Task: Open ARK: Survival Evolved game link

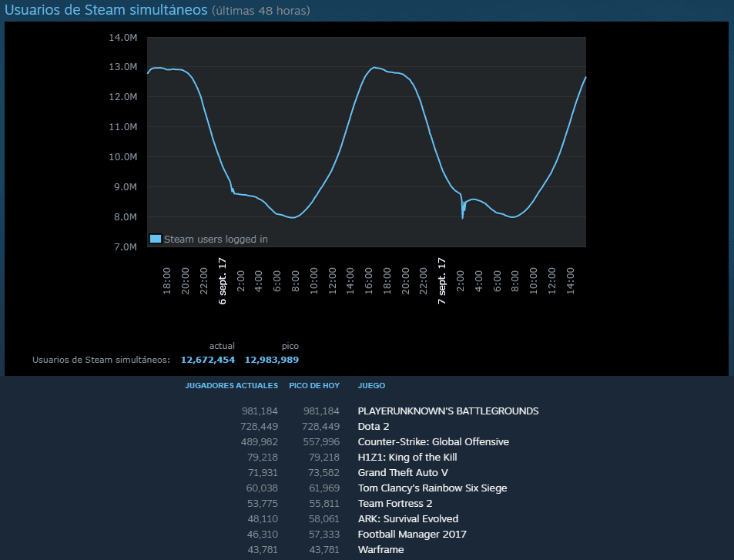Action: point(407,519)
